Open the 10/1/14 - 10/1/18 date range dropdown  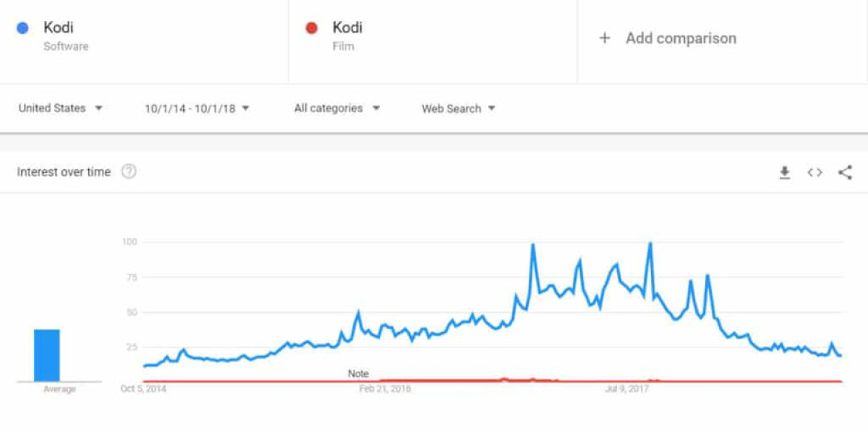[197, 109]
